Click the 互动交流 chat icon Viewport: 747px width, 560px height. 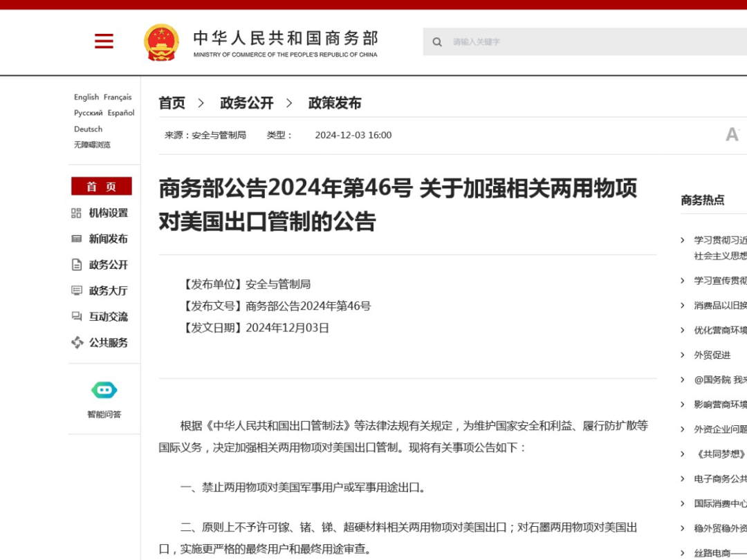76,316
